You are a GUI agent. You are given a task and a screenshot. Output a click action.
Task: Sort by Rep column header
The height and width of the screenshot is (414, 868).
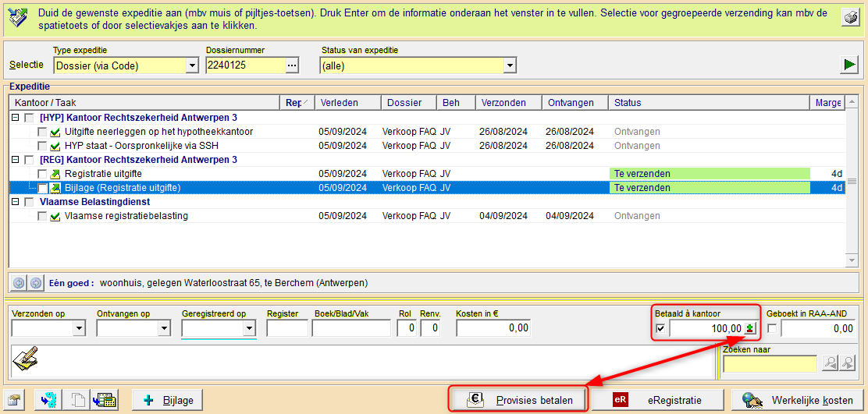tap(297, 103)
